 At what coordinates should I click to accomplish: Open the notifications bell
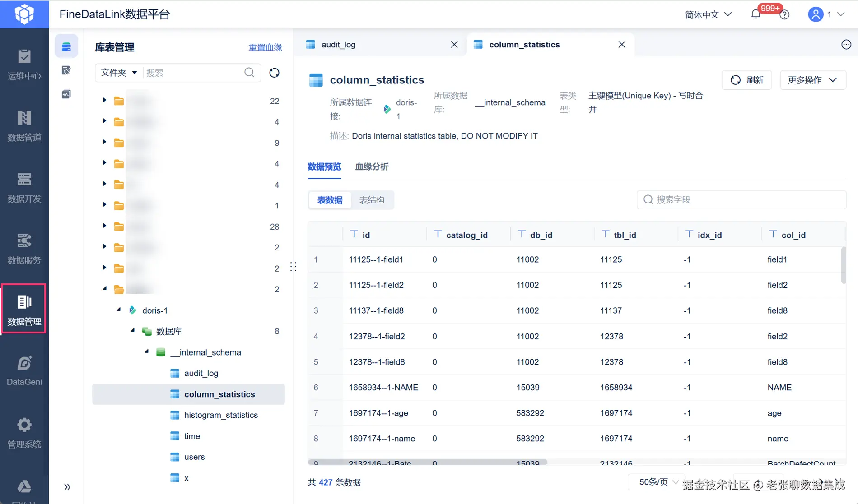756,14
